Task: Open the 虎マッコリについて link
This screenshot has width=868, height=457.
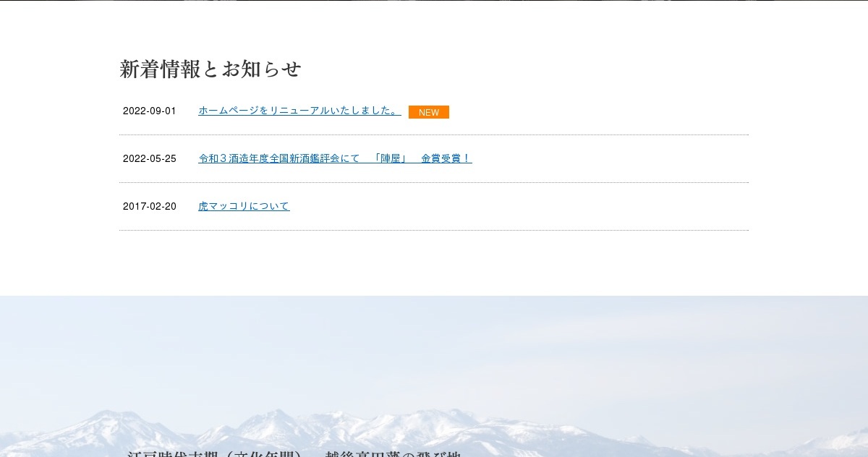Action: (244, 206)
